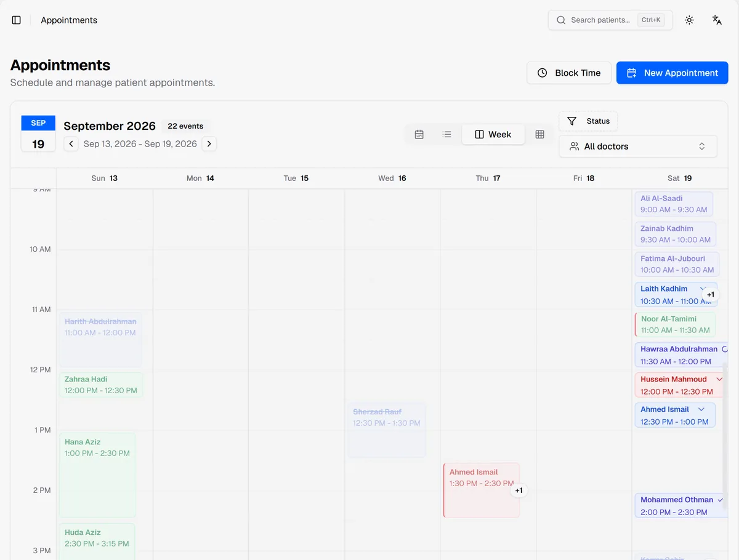Image resolution: width=739 pixels, height=560 pixels.
Task: Expand chevron on Mohammed Othman appointment
Action: pyautogui.click(x=721, y=500)
